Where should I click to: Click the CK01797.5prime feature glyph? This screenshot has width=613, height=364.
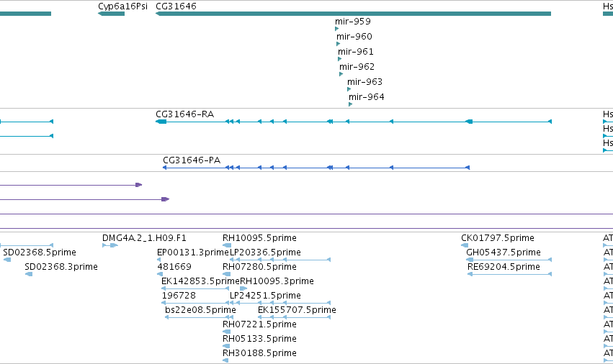(465, 245)
